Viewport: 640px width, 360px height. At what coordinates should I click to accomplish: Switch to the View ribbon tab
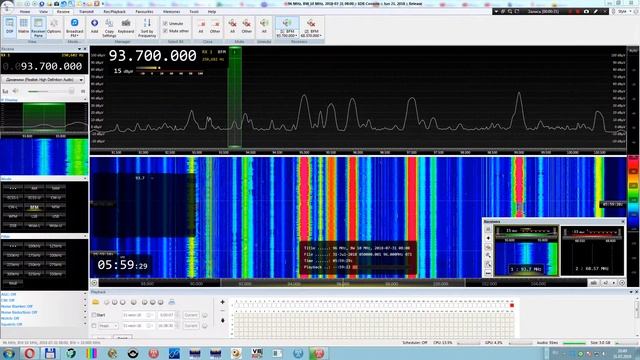(x=43, y=12)
